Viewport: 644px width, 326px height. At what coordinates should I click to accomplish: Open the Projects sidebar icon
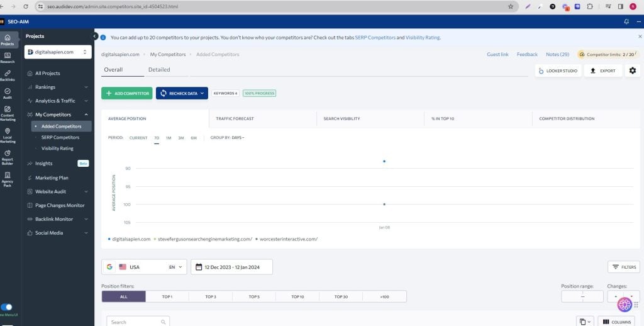(x=8, y=40)
